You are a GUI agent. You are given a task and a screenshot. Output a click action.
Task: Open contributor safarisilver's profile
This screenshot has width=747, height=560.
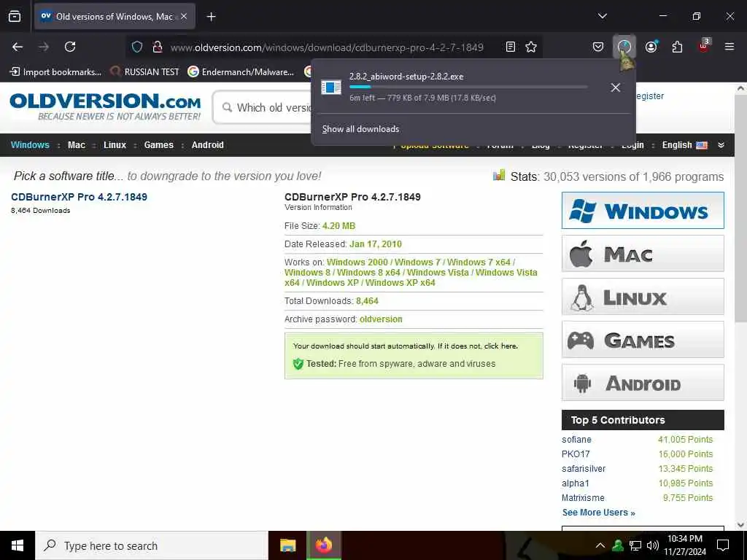click(x=584, y=469)
